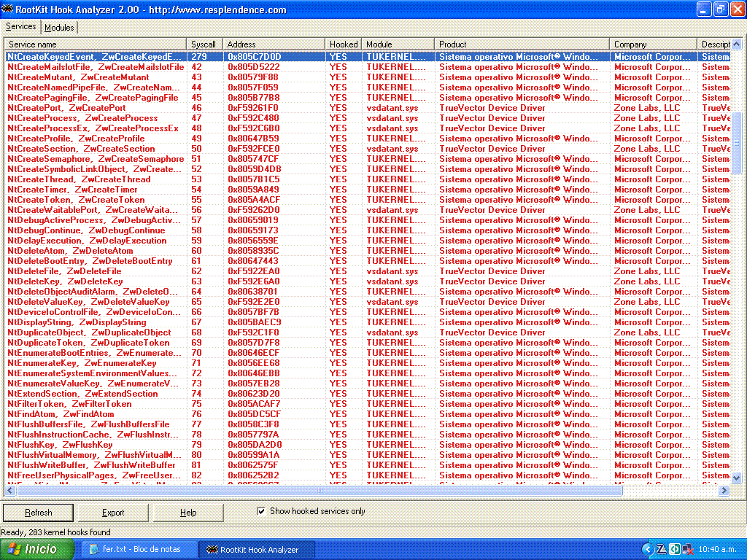The image size is (747, 560).
Task: Click the vertical scrollbar thumb
Action: pos(737,143)
